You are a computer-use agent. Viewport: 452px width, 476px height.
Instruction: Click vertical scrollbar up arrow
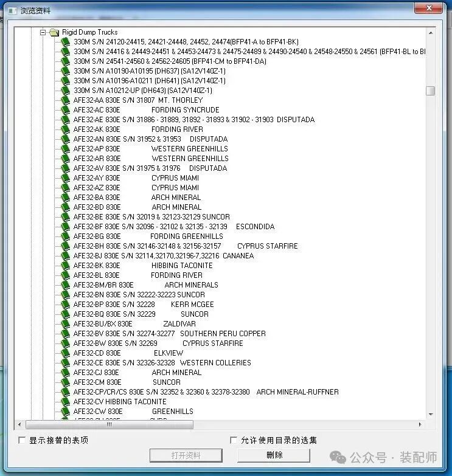point(431,32)
